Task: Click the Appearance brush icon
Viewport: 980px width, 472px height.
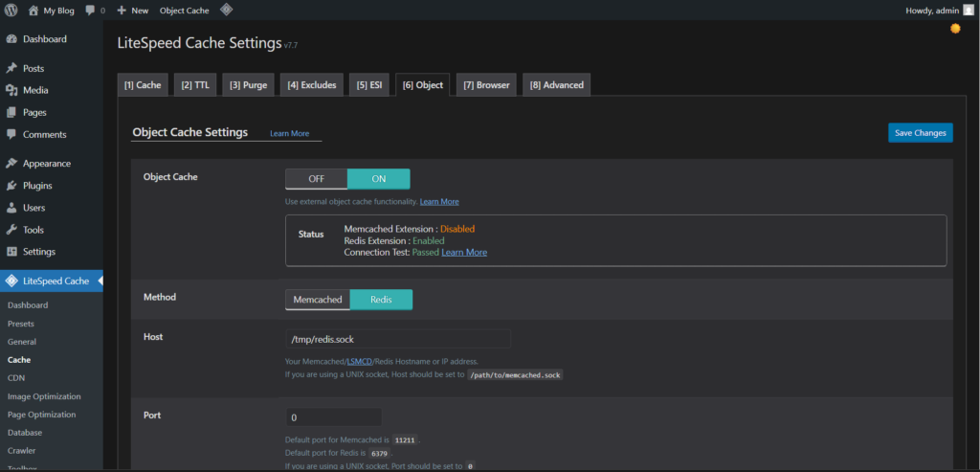Action: pyautogui.click(x=11, y=163)
